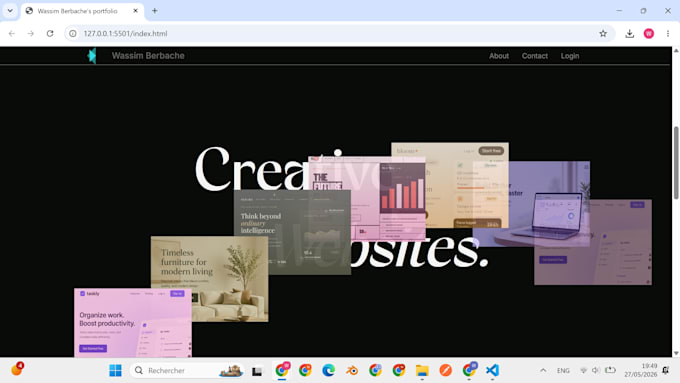Go back with the browser back arrow
This screenshot has height=383, width=680.
pos(12,33)
